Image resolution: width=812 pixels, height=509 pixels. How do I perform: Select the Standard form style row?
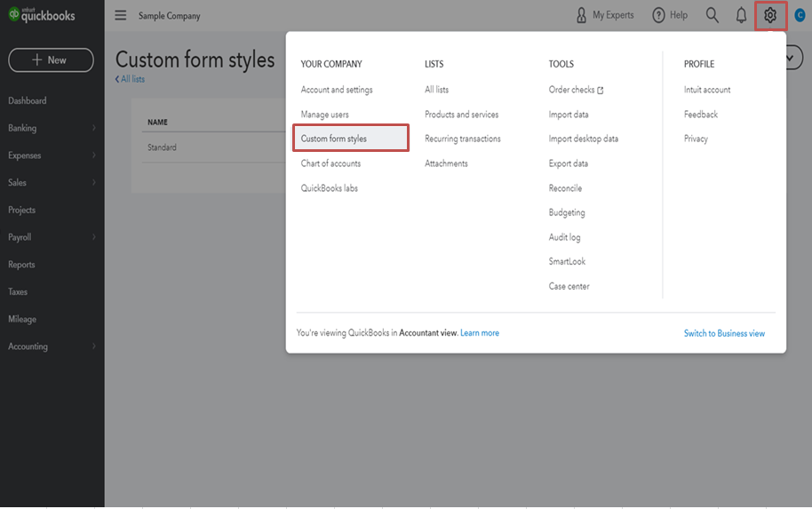213,147
